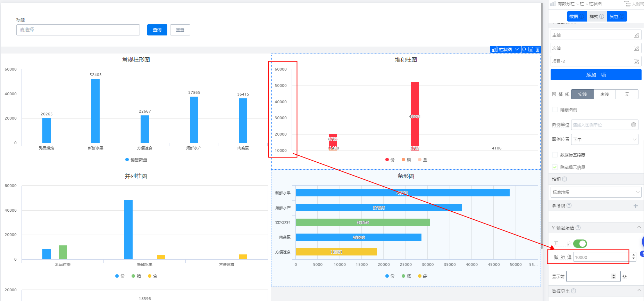Select 实线 grid line option
The image size is (644, 301).
582,94
